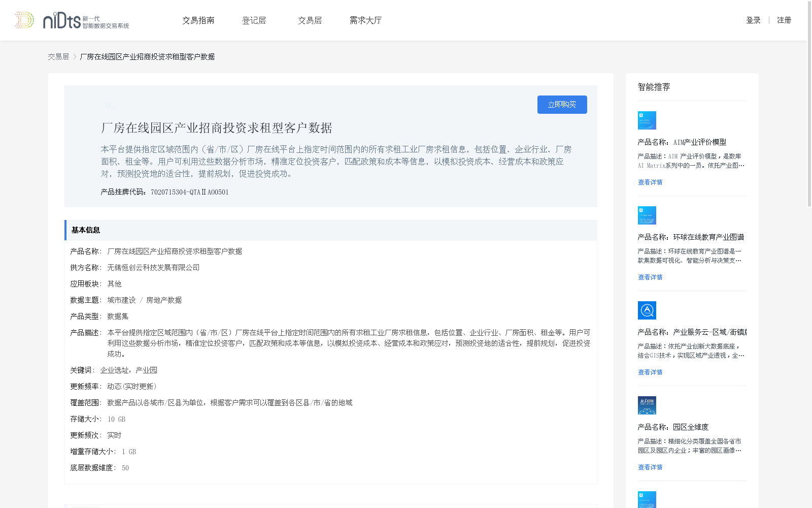View details of 环球在线教育产业图谱
The height and width of the screenshot is (508, 812).
click(x=650, y=277)
